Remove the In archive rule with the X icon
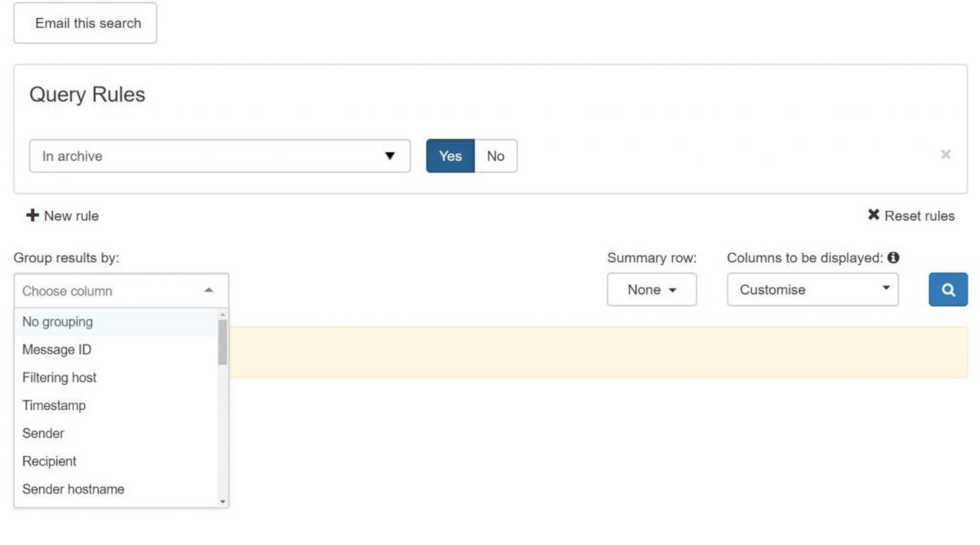980x545 pixels. pos(946,154)
